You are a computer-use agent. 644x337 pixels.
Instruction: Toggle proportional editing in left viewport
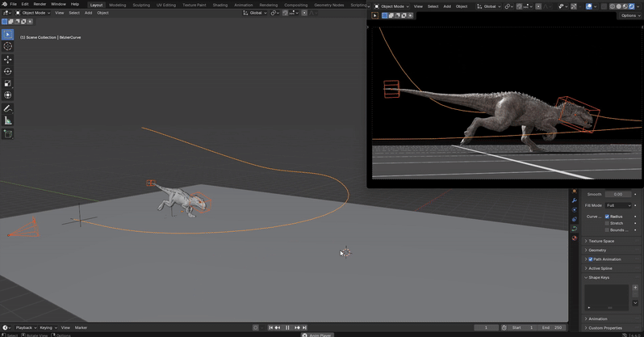304,13
